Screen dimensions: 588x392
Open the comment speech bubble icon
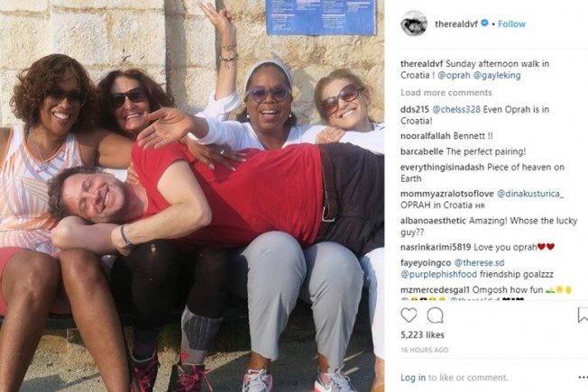(435, 315)
